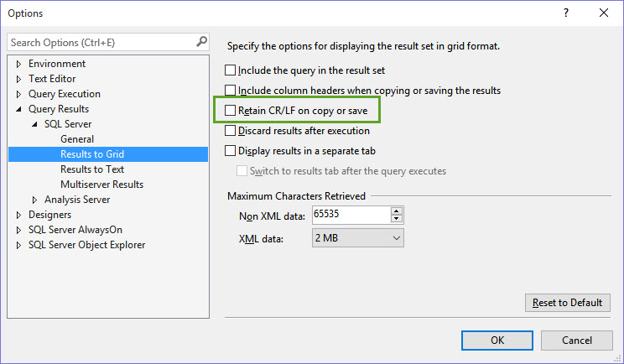Tick Display results in a separate tab
The image size is (624, 364).
[x=230, y=150]
